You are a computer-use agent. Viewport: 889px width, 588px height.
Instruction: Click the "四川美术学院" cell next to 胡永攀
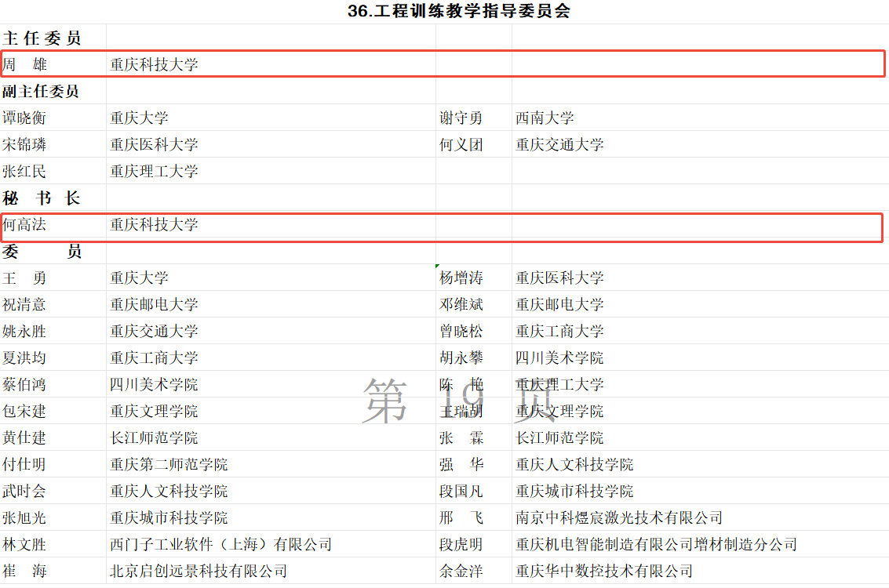tap(559, 358)
